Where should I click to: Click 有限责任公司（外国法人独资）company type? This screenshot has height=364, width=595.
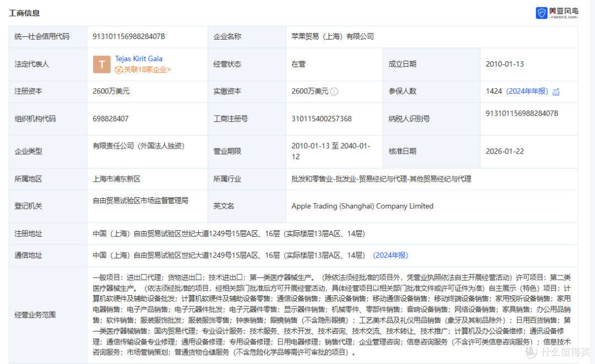click(x=138, y=146)
